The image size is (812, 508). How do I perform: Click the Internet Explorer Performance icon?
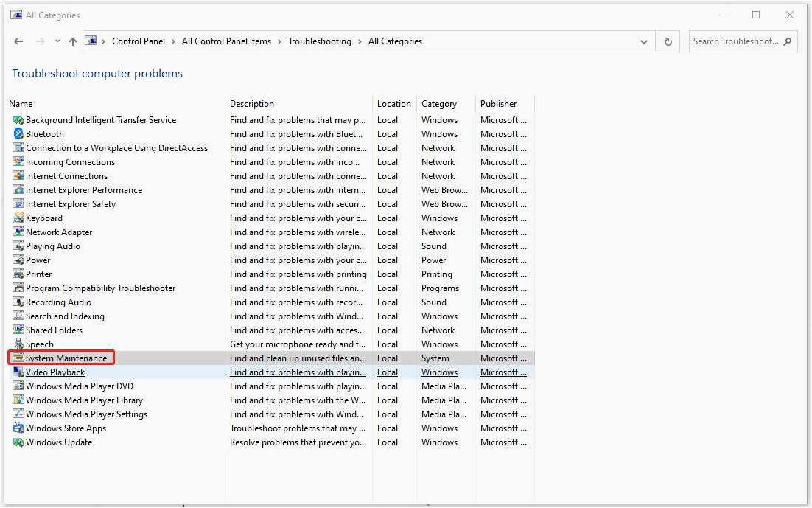point(18,189)
